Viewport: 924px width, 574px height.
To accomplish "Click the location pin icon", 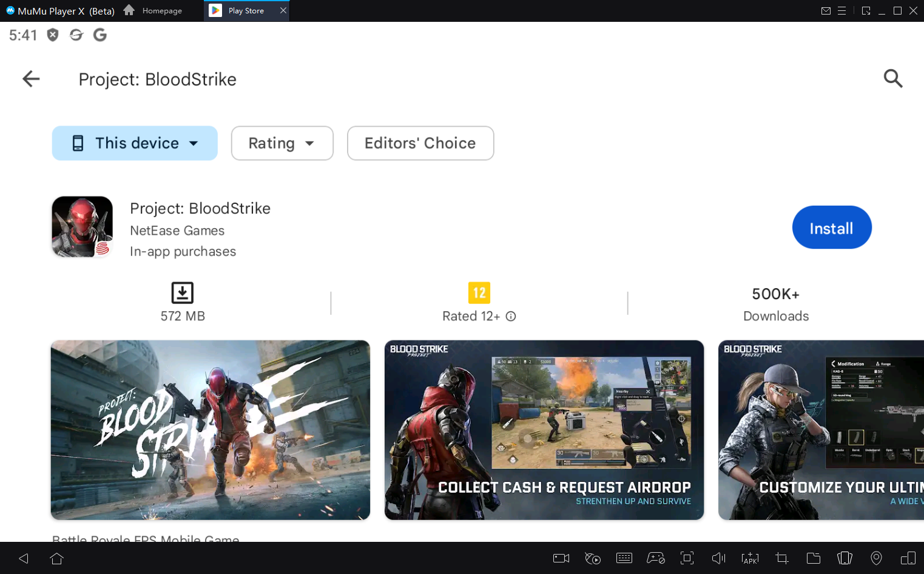I will (x=876, y=558).
